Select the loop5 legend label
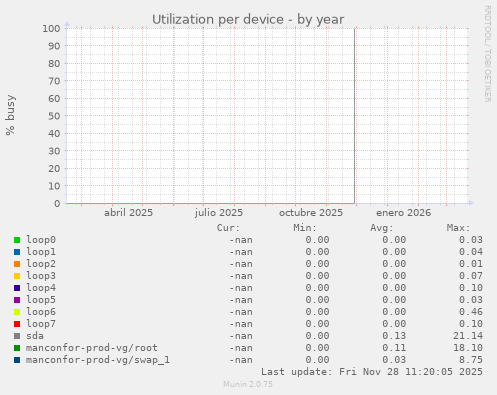Viewport: 497px width, 395px height. (x=41, y=300)
